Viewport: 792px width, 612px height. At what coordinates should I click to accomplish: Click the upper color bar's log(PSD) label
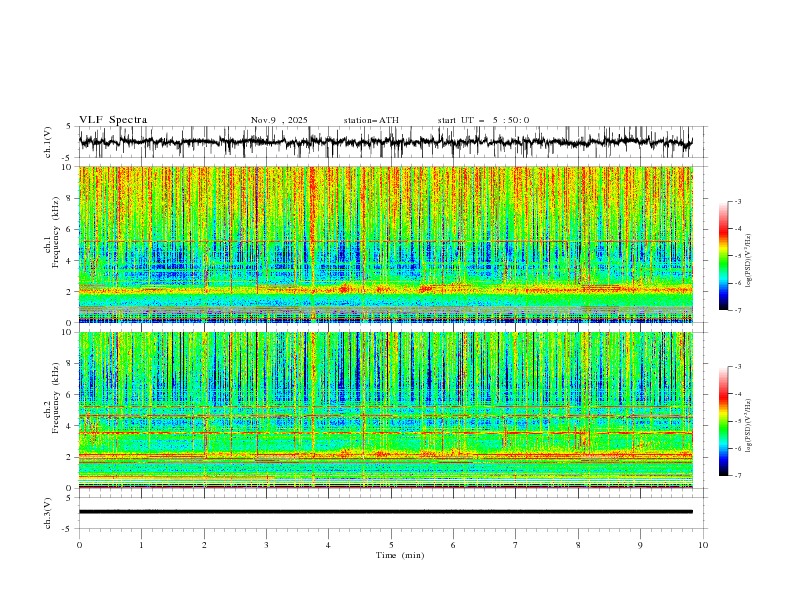click(x=749, y=261)
